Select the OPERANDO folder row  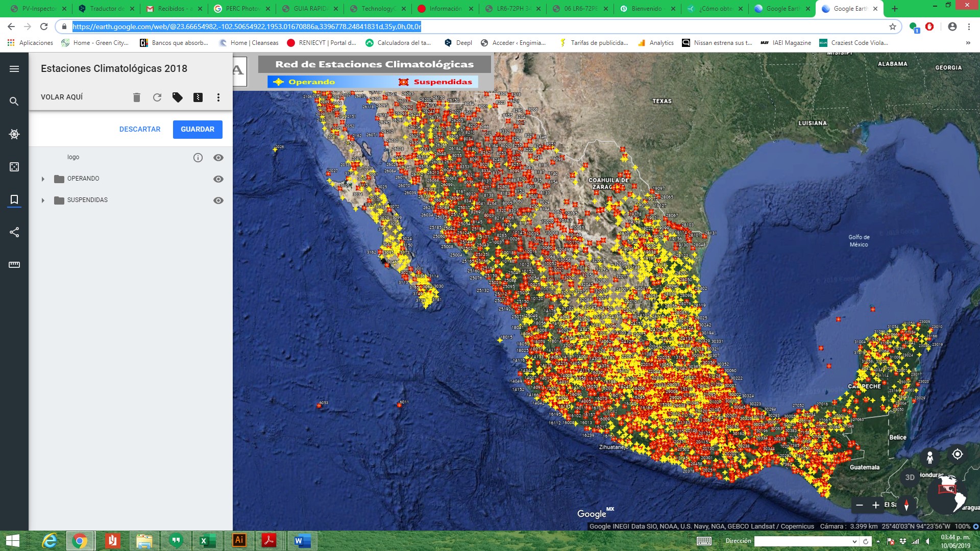[x=131, y=179]
